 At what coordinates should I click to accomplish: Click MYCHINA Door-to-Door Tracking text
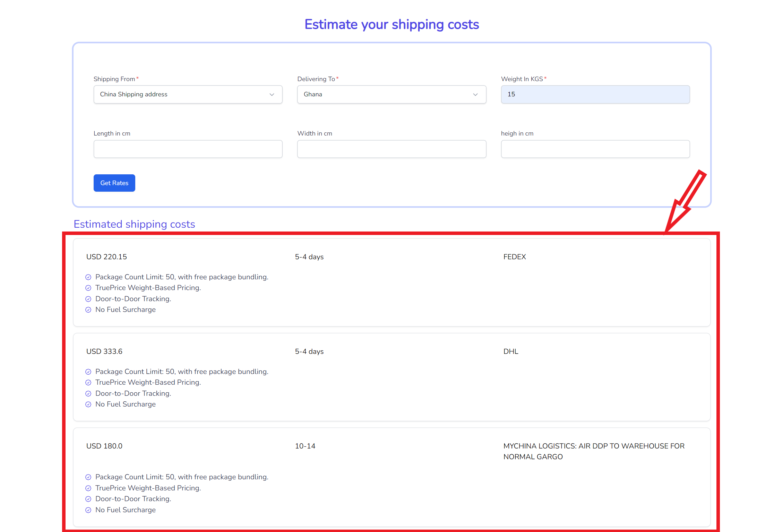point(133,499)
